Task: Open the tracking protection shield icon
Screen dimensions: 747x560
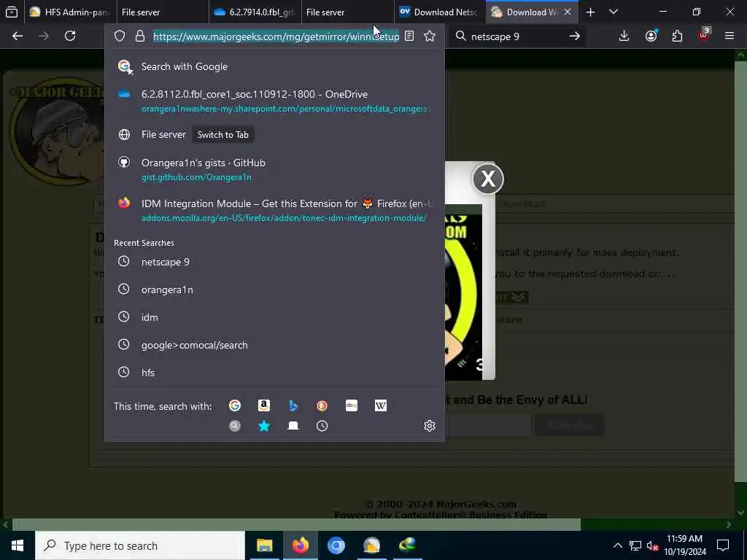Action: [x=120, y=36]
